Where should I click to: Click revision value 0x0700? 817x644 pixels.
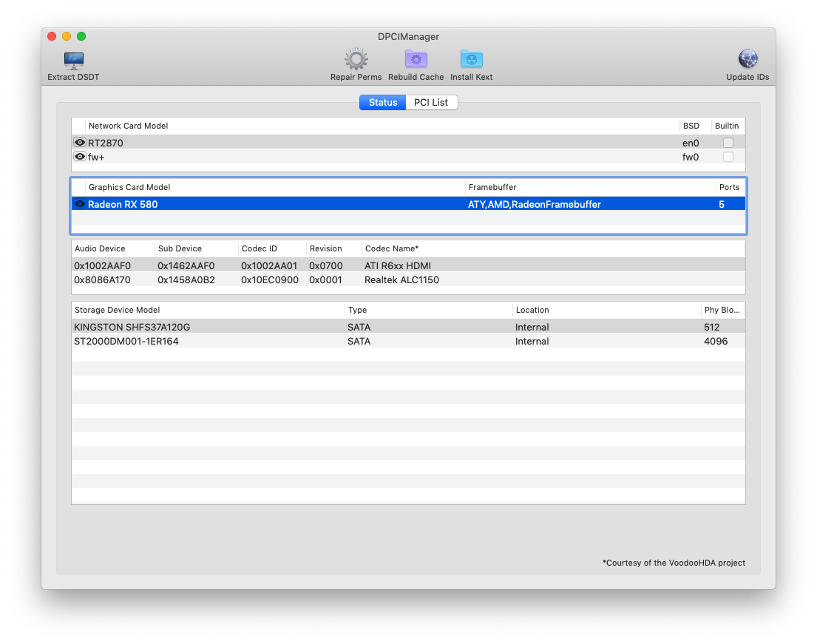pyautogui.click(x=325, y=265)
